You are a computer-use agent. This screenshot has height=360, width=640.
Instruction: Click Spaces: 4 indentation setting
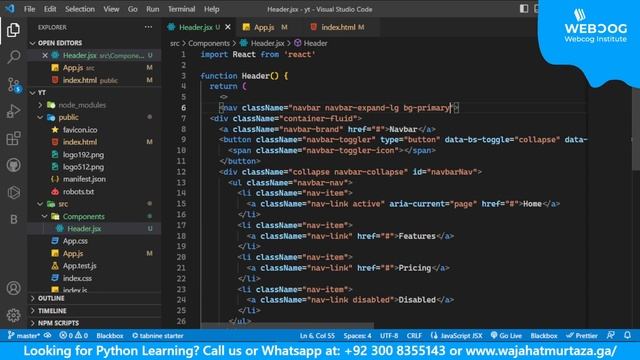[x=357, y=336]
